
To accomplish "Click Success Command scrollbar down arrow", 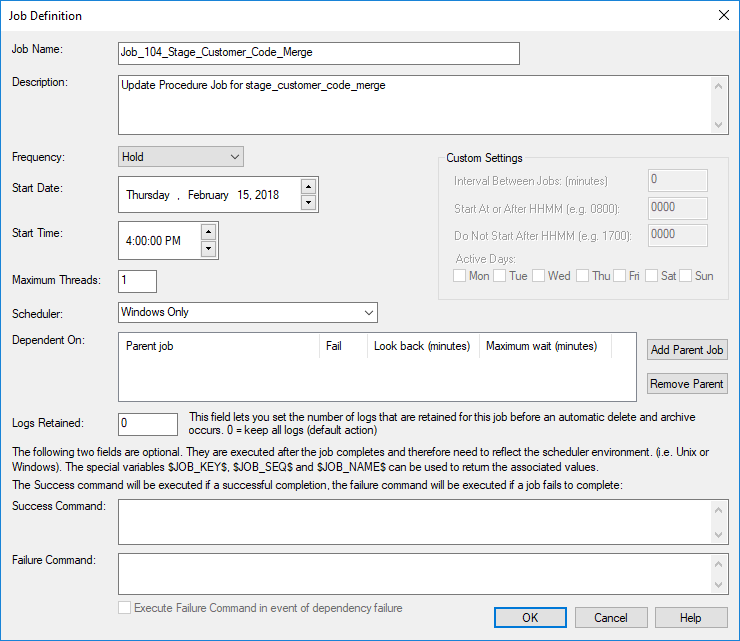I will pos(718,535).
